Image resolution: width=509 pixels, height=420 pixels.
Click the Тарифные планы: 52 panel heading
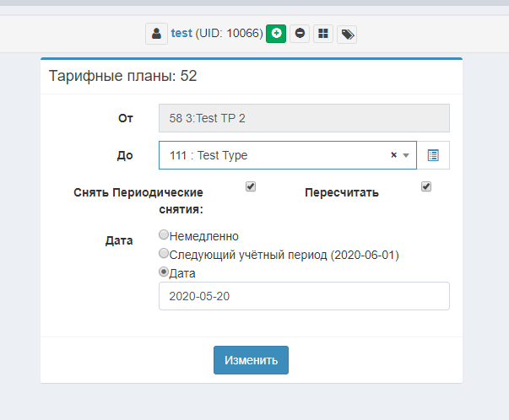point(123,76)
